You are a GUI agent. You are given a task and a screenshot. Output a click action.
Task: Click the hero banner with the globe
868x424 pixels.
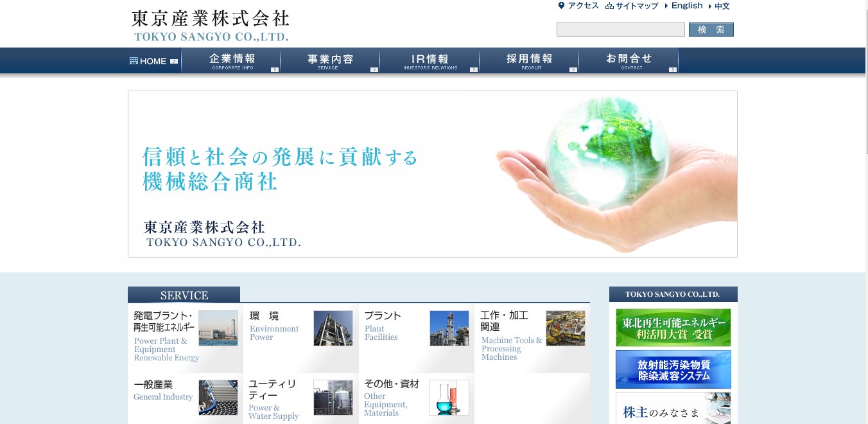(x=433, y=174)
